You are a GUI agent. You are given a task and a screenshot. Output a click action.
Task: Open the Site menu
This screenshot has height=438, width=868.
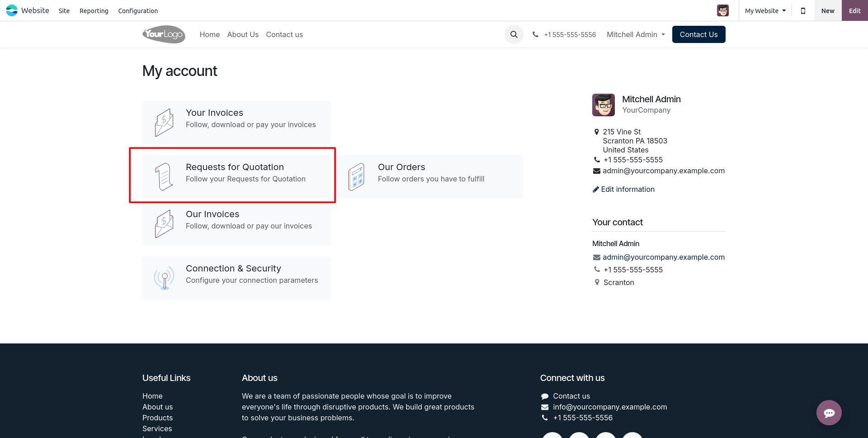[64, 11]
